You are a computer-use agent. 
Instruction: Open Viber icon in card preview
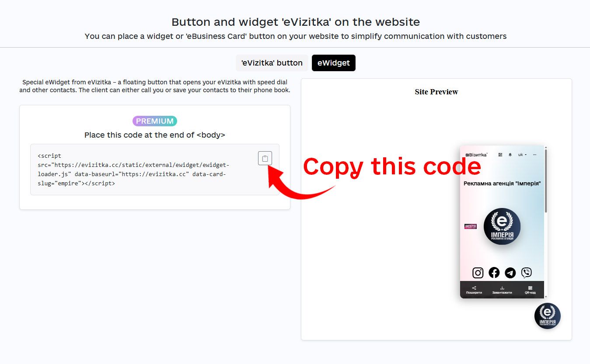pyautogui.click(x=527, y=273)
